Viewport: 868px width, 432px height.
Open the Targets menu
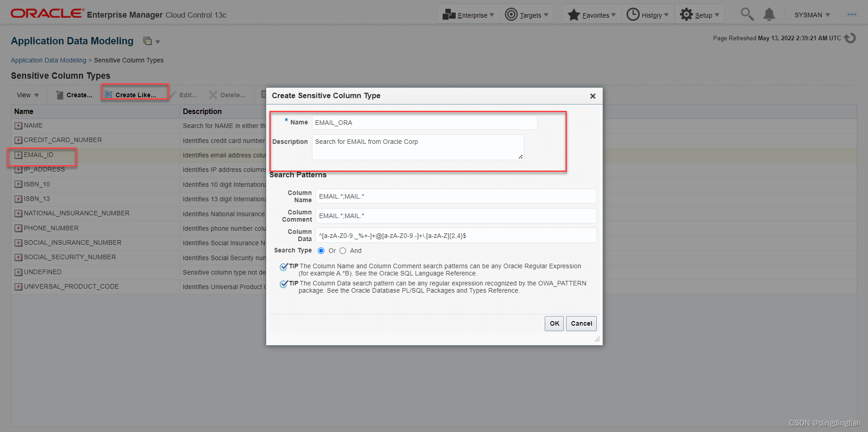(527, 15)
